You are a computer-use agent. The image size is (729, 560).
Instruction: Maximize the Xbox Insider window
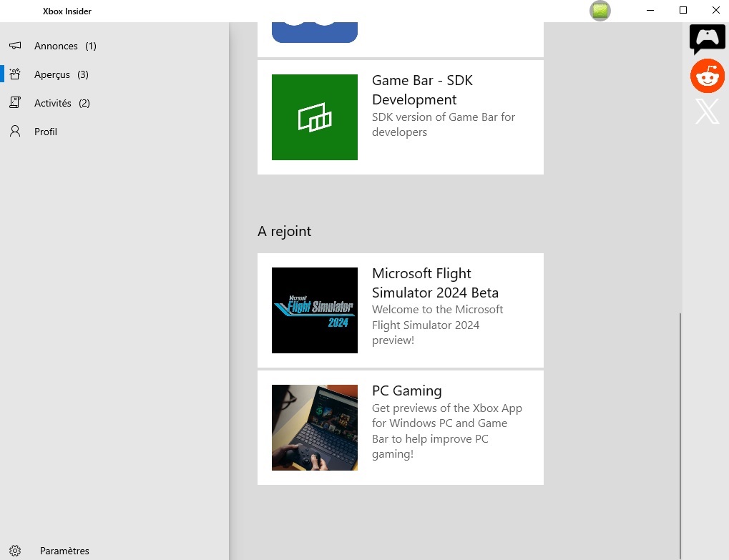(683, 10)
